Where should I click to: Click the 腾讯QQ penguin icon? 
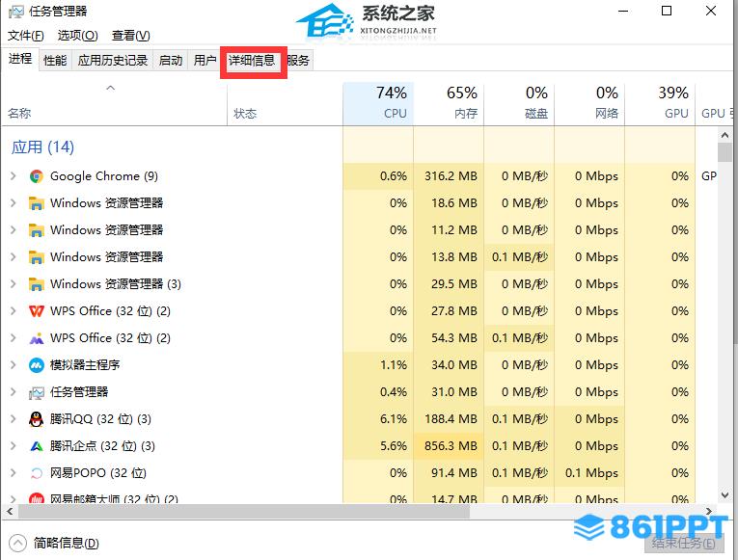[x=37, y=419]
